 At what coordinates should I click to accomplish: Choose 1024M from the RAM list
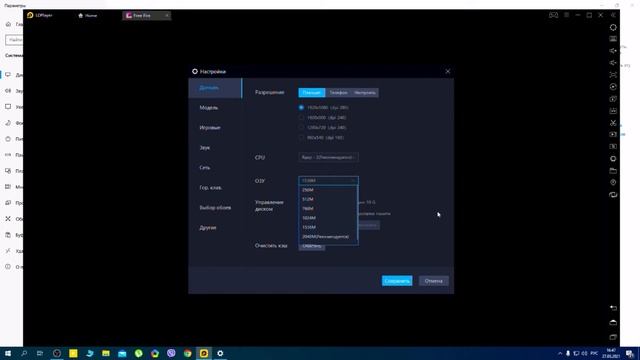click(x=328, y=218)
